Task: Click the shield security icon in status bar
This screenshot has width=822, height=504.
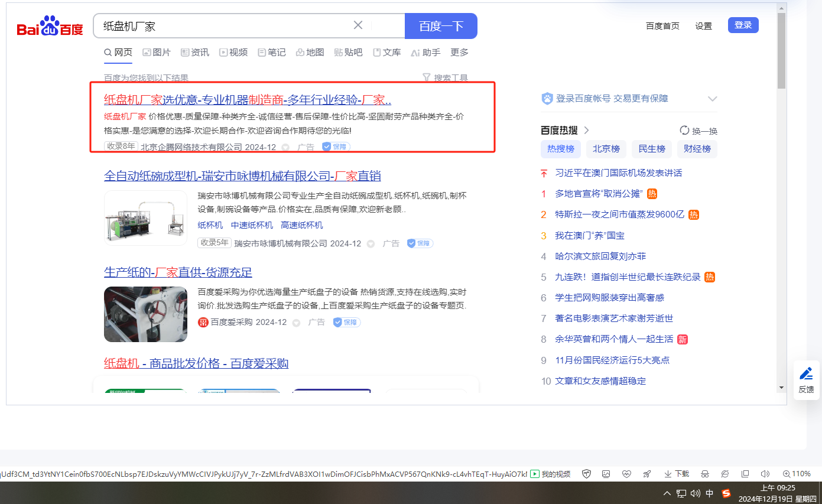Action: 586,474
